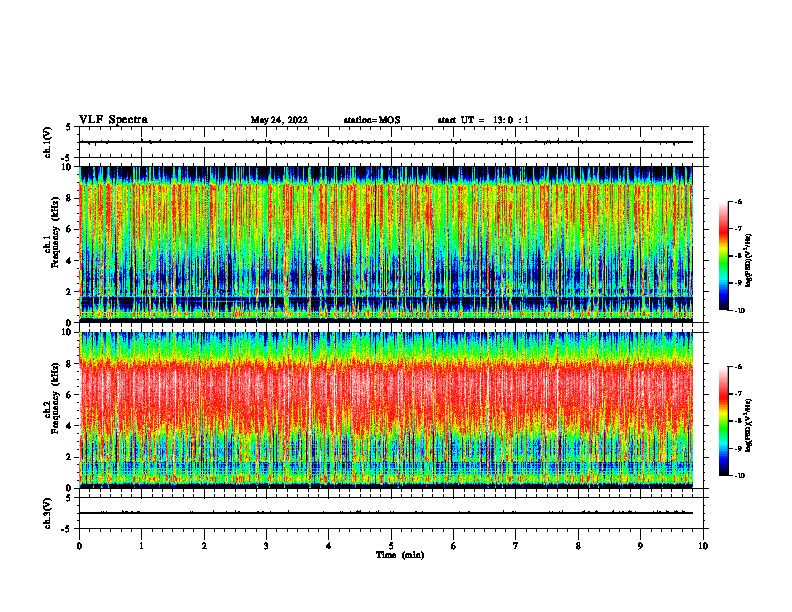Click time axis tick label "9"
792x612 pixels.
[x=640, y=546]
